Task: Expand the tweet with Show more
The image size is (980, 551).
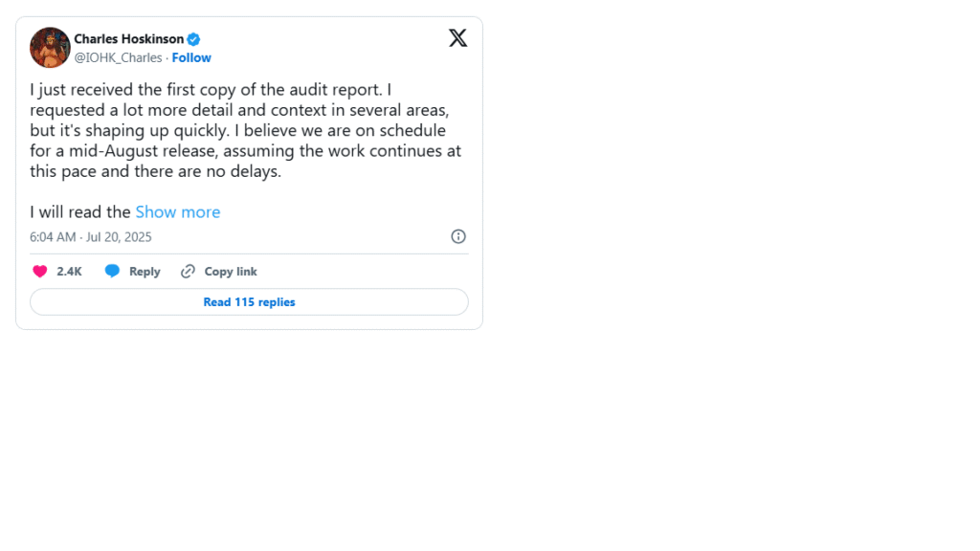Action: tap(178, 212)
